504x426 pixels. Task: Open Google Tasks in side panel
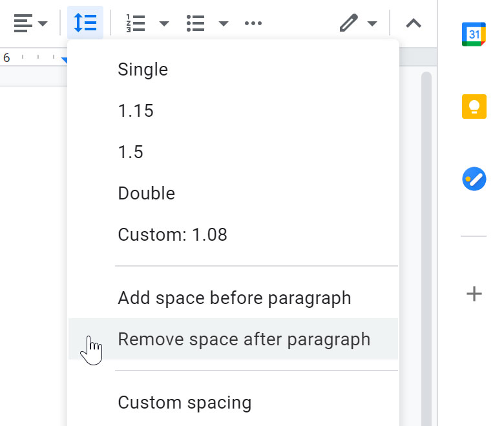point(474,179)
